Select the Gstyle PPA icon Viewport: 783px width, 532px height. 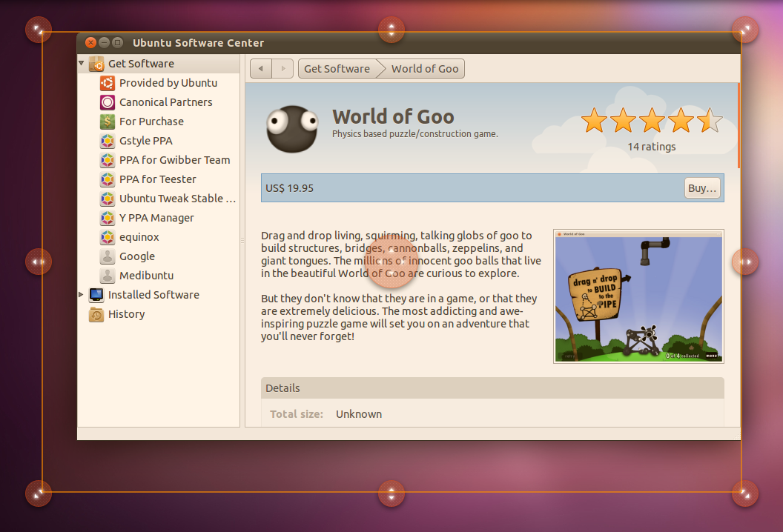[107, 141]
